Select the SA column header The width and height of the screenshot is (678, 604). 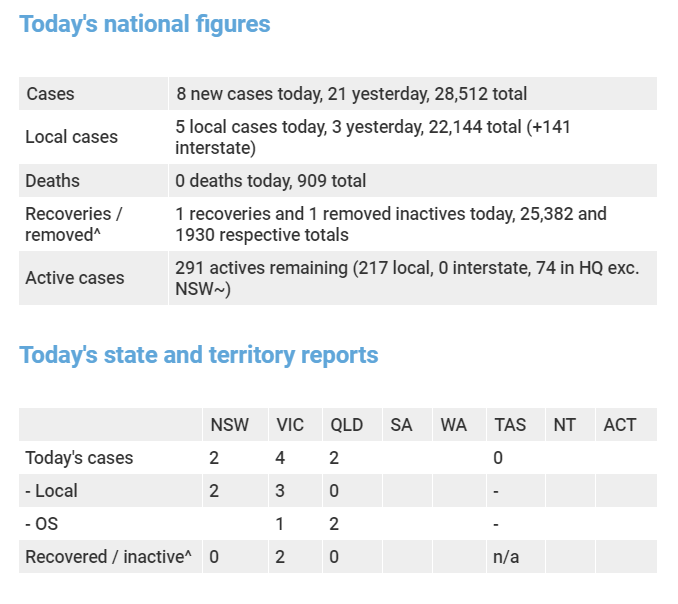click(401, 425)
